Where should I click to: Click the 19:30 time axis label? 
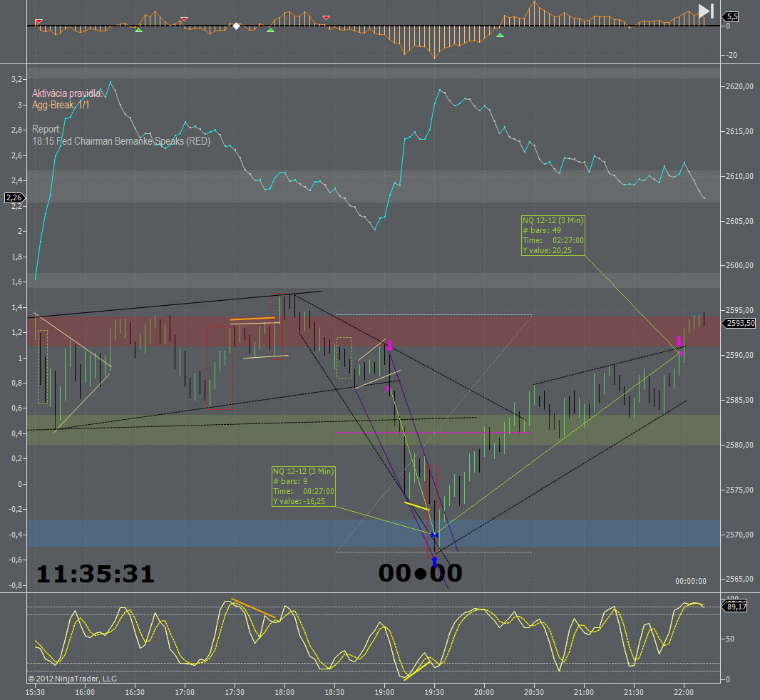[x=434, y=692]
